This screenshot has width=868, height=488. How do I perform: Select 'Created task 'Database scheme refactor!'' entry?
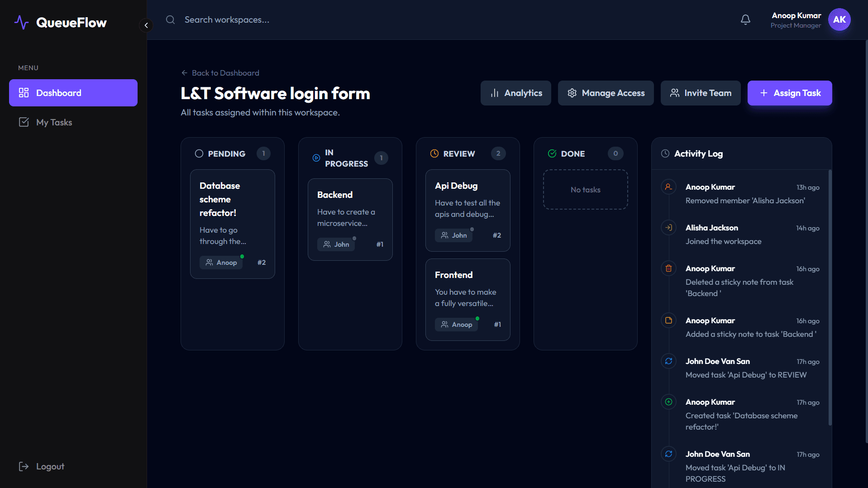pyautogui.click(x=741, y=421)
